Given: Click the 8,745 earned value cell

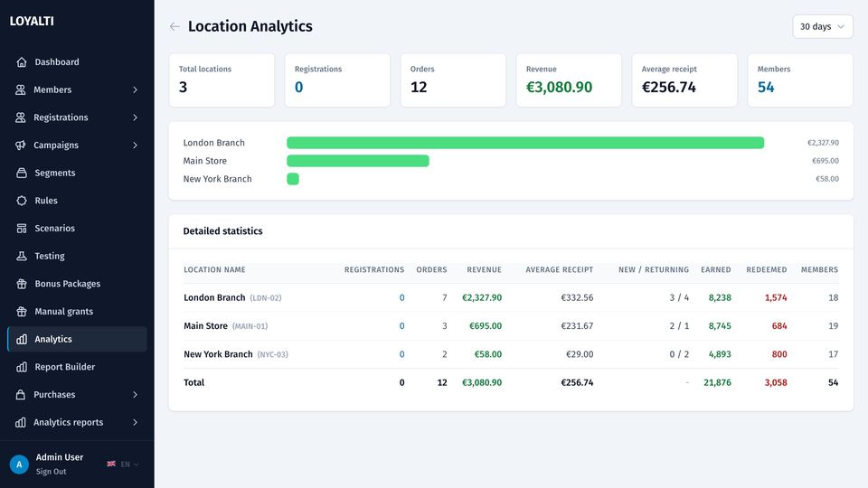Looking at the screenshot, I should (720, 326).
